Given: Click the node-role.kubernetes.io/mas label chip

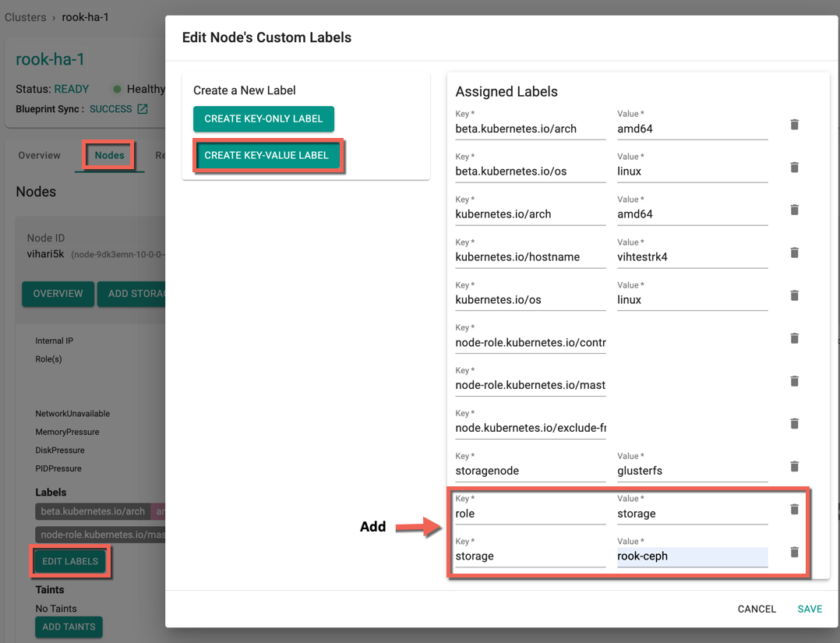Looking at the screenshot, I should tap(101, 534).
